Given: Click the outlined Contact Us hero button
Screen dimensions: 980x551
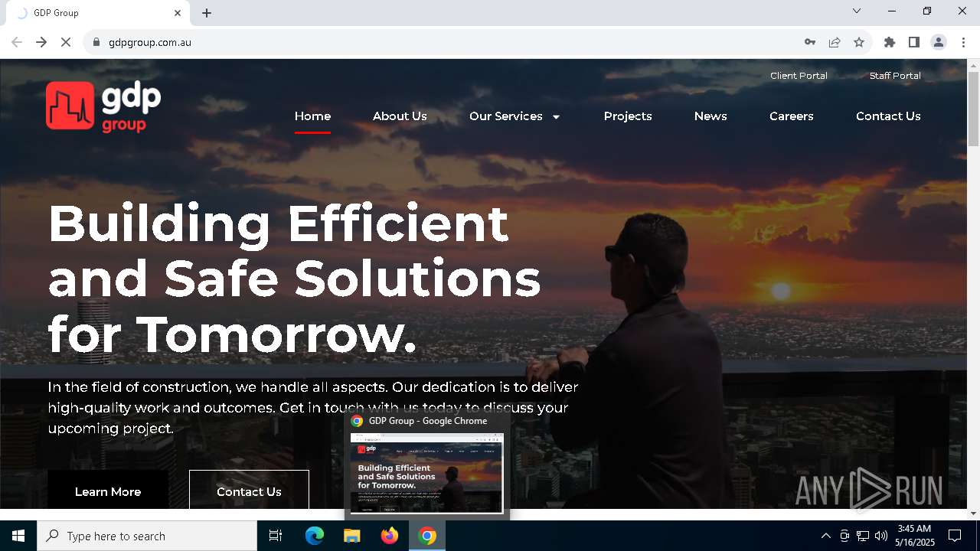Looking at the screenshot, I should pyautogui.click(x=249, y=490).
